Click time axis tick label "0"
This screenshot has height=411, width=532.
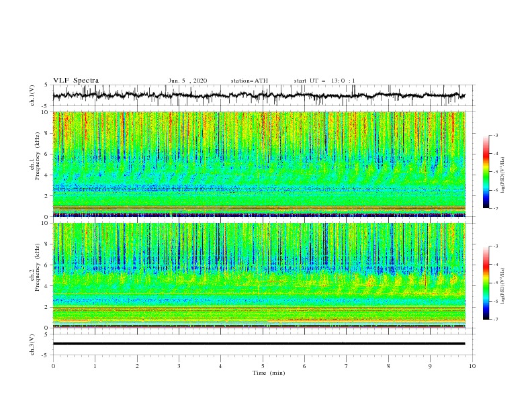pos(53,366)
